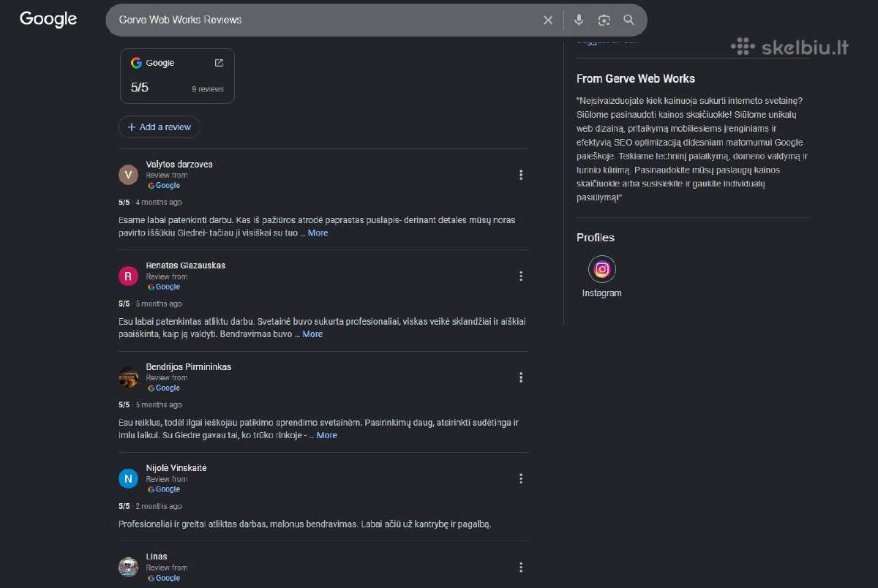Start voice search with microphone icon
Image resolution: width=878 pixels, height=588 pixels.
pyautogui.click(x=579, y=20)
